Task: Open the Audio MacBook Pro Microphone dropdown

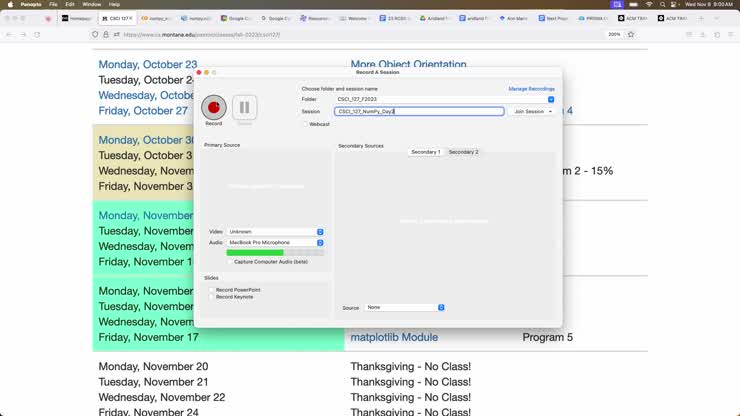Action: (275, 242)
